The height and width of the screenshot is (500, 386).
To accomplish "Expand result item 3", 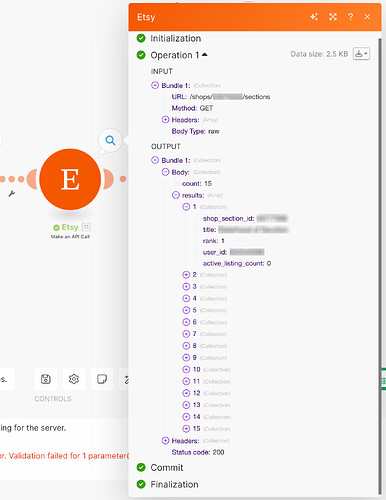I will (x=186, y=286).
